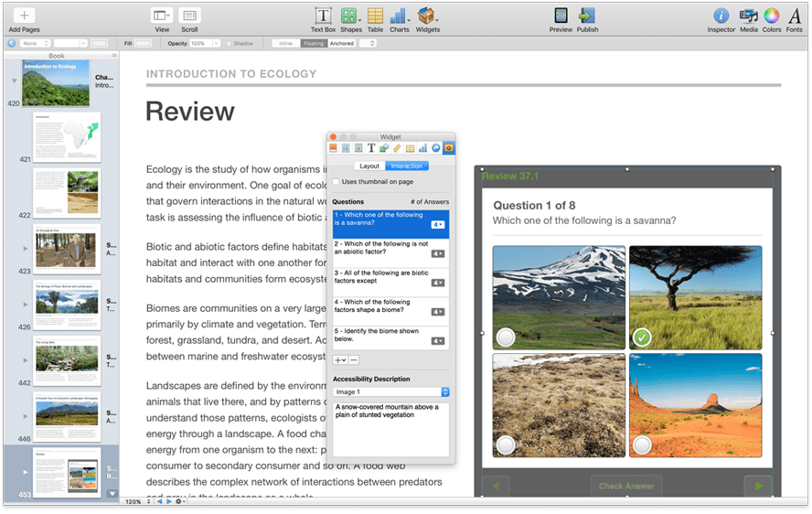Click the add question plus button
Image resolution: width=812 pixels, height=514 pixels.
pos(340,360)
